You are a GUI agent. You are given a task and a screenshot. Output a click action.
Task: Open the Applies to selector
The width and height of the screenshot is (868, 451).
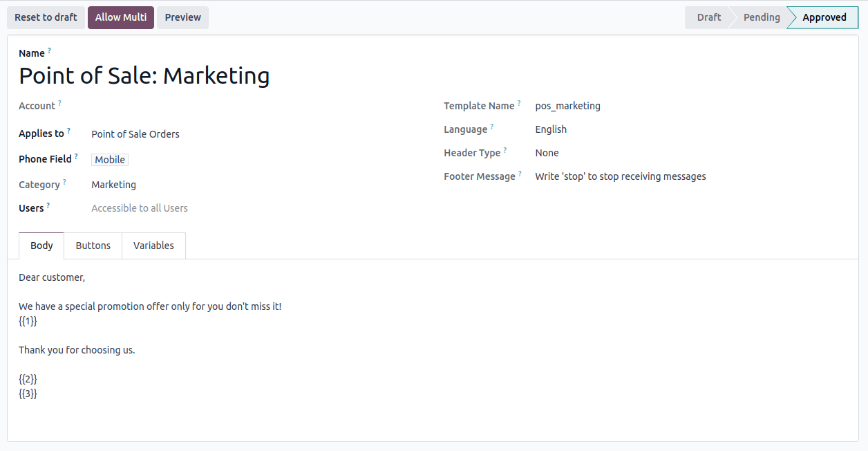click(135, 134)
